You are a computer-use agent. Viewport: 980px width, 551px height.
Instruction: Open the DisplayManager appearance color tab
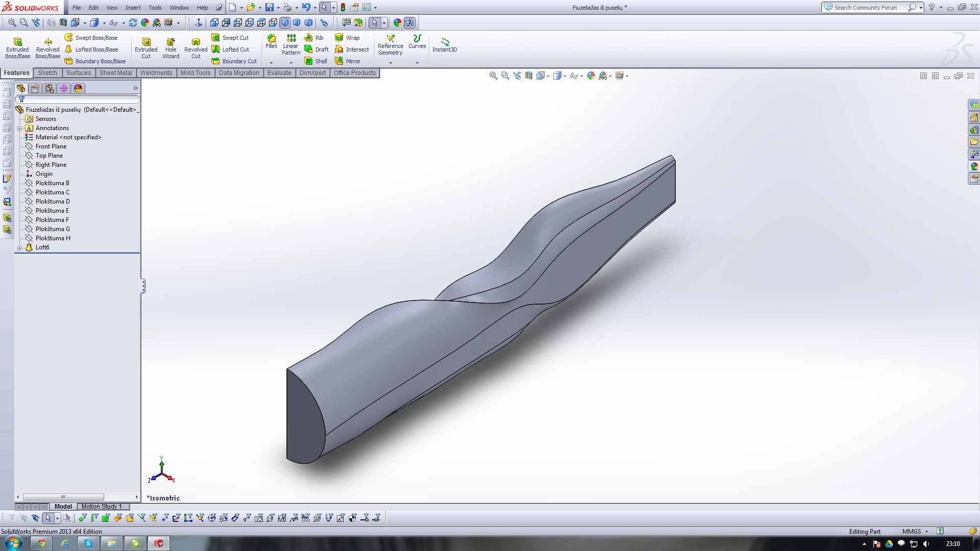(78, 88)
